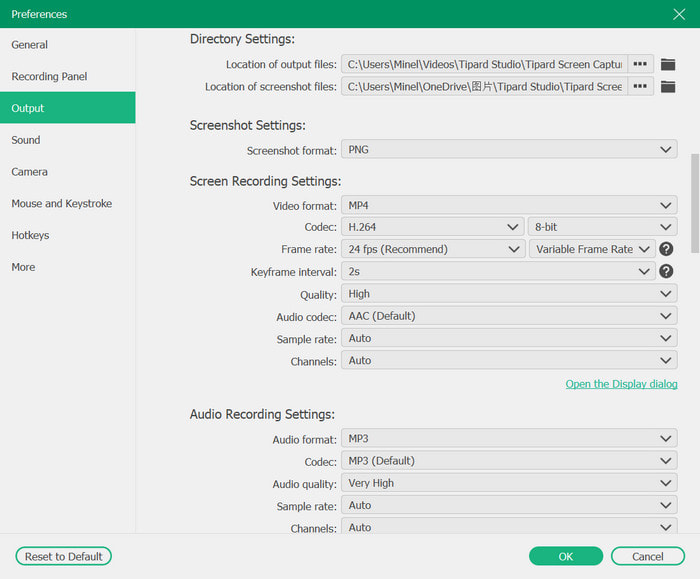Expand the Screenshot format PNG dropdown
The height and width of the screenshot is (579, 700).
509,150
